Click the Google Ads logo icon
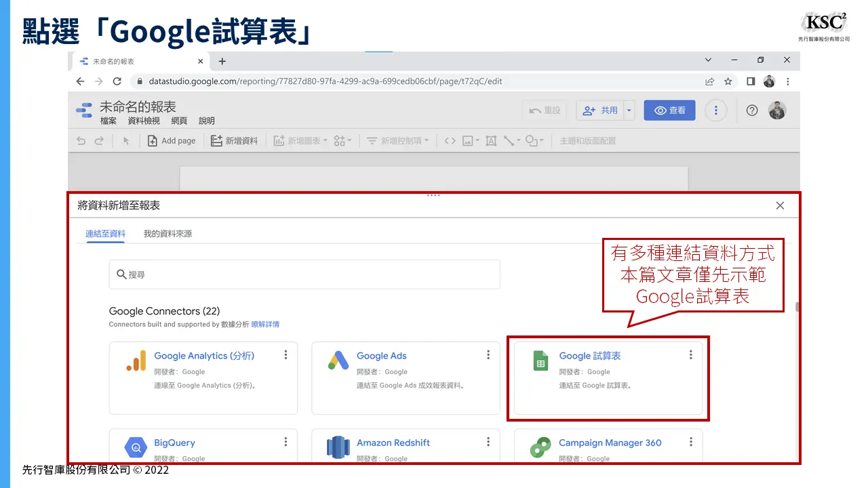This screenshot has height=488, width=868. (338, 361)
